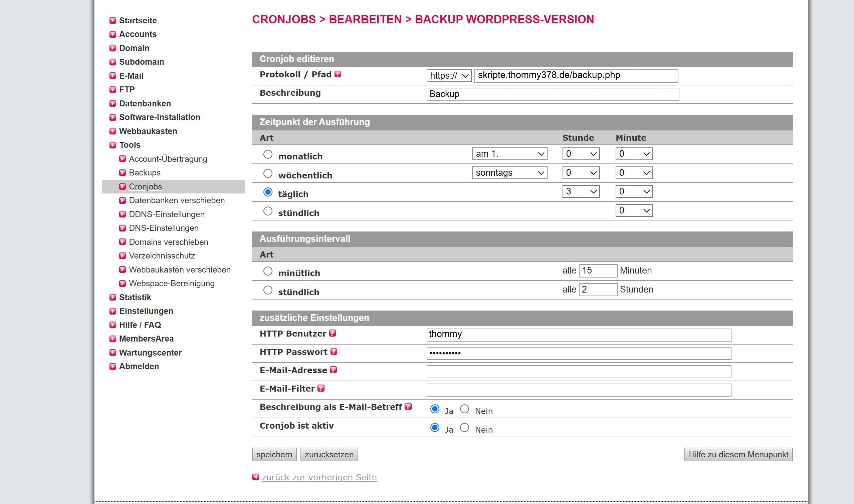Image resolution: width=854 pixels, height=504 pixels.
Task: Open Datenbanken verschieben submenu item
Action: click(177, 200)
